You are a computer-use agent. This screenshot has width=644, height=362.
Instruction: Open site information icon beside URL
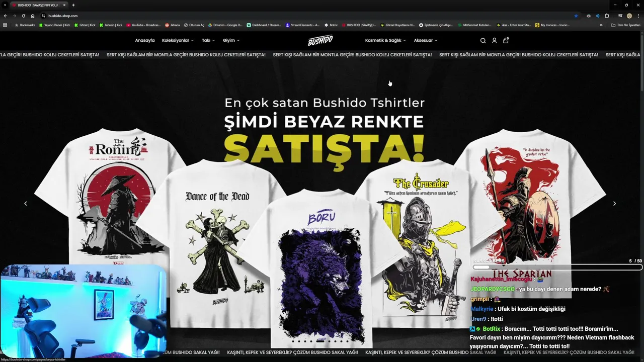[43, 16]
